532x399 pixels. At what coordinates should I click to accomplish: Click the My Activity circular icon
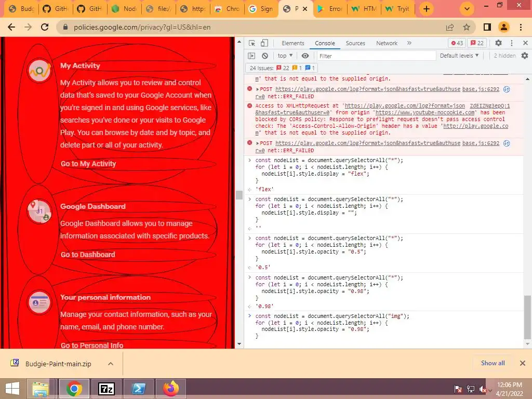(39, 71)
